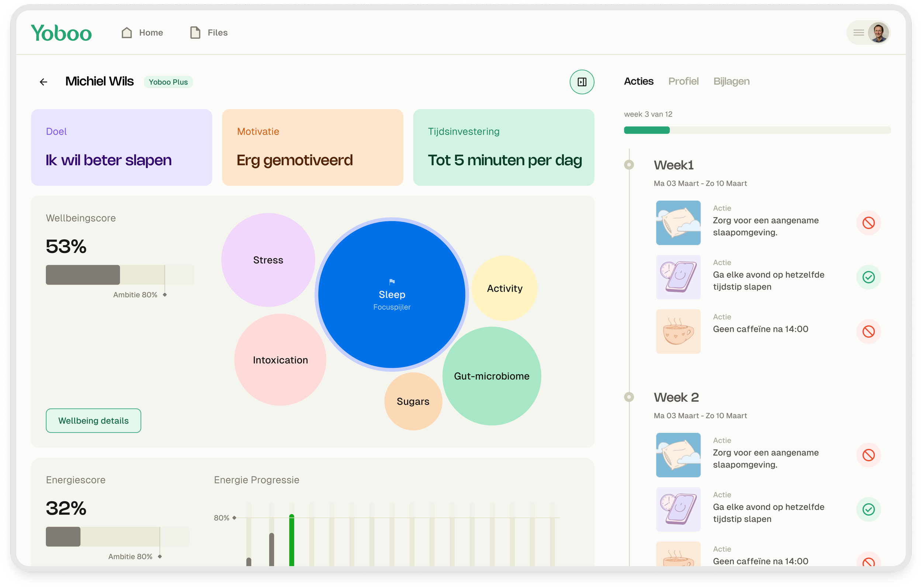Select the Gut-microbiome bubble
This screenshot has width=922, height=588.
(x=492, y=376)
